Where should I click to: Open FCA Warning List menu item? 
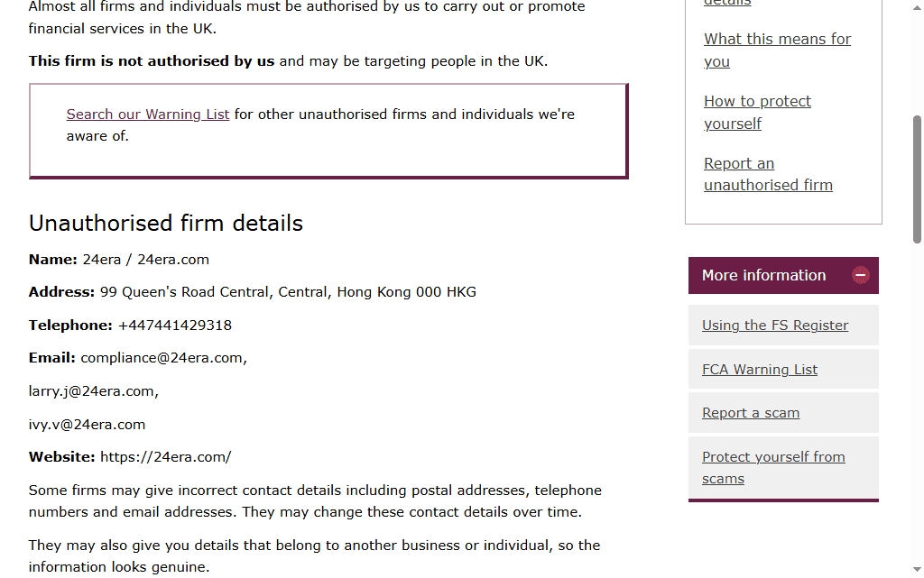(x=760, y=369)
